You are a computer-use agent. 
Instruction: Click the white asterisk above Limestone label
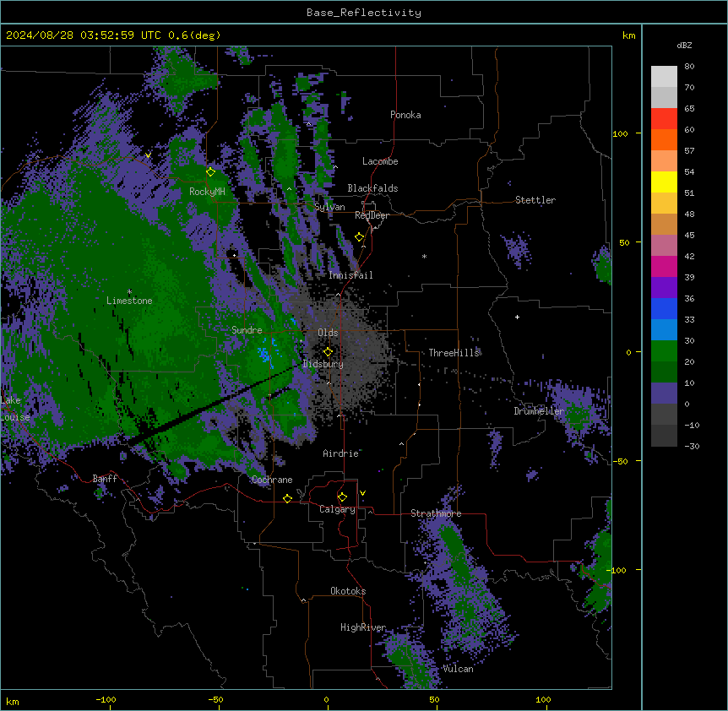[129, 292]
